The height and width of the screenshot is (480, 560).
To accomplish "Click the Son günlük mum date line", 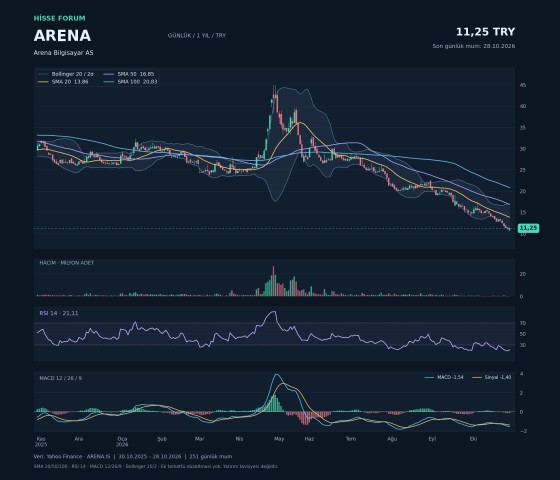I will click(x=474, y=46).
